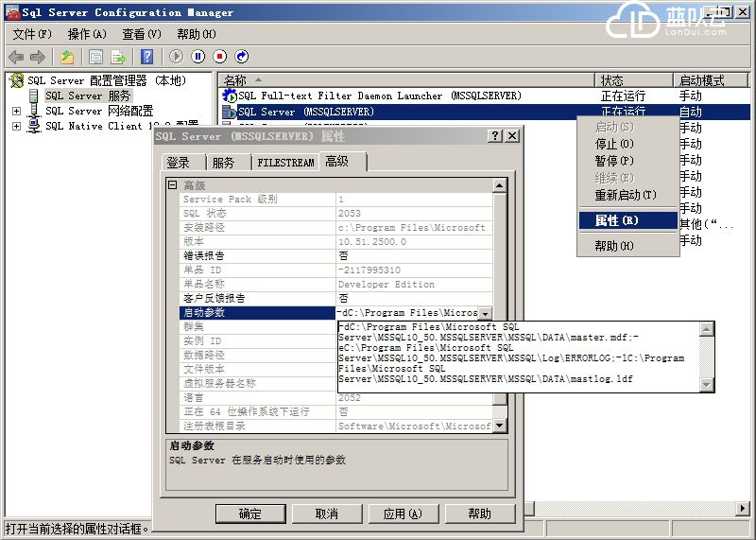The image size is (756, 540).
Task: Click the Restart service toolbar icon
Action: point(242,57)
